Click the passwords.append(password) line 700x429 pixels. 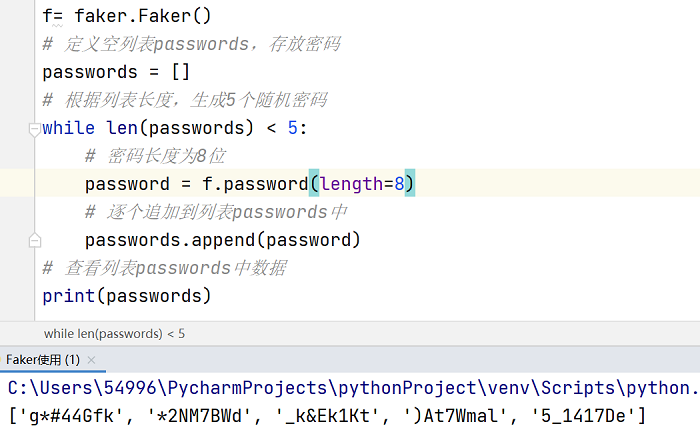(x=222, y=240)
